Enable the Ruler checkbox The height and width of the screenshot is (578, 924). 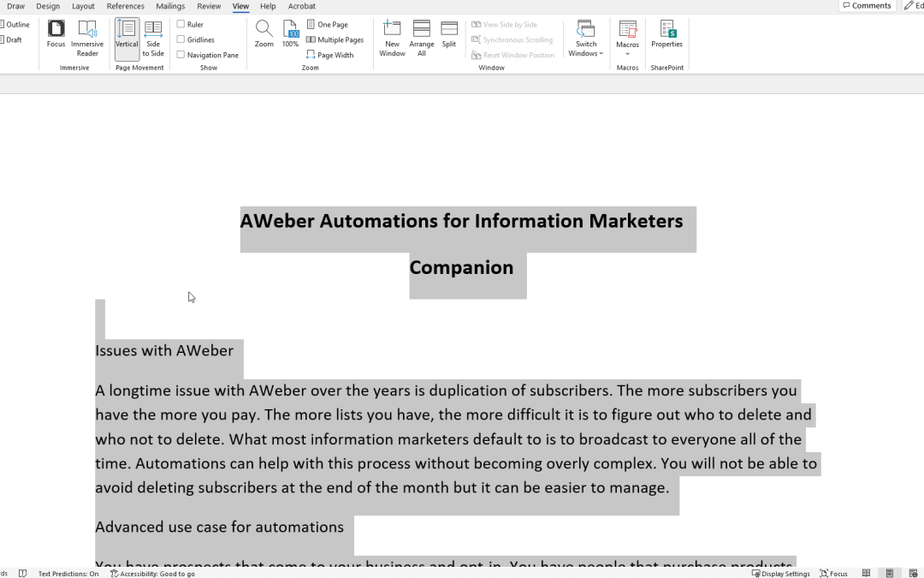pyautogui.click(x=181, y=24)
